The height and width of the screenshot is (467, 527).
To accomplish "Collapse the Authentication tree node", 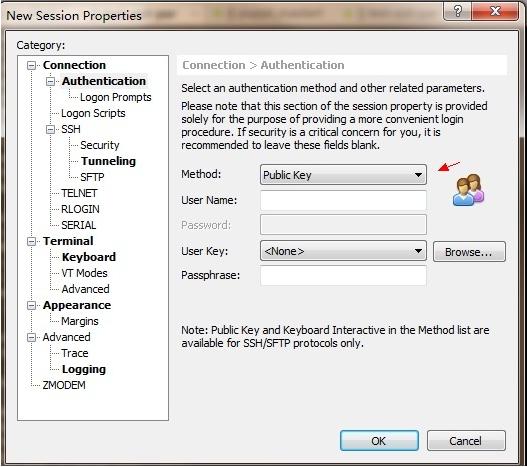I will [50, 81].
